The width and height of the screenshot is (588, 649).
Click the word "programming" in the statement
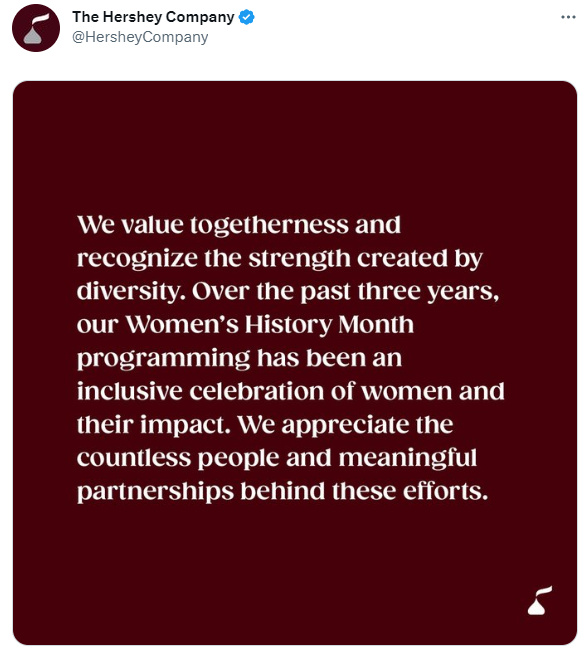click(163, 359)
